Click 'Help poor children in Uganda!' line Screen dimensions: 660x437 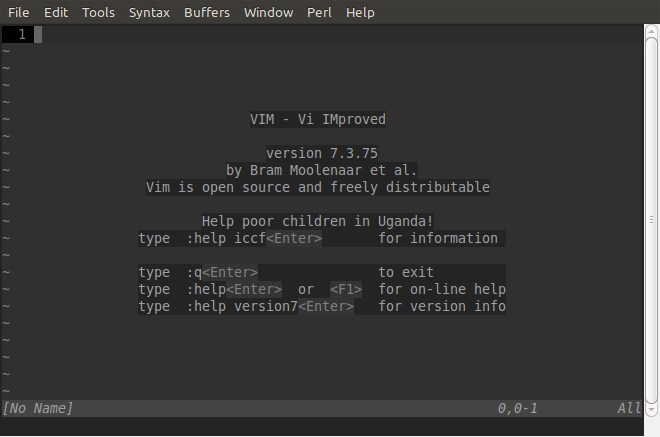click(317, 221)
